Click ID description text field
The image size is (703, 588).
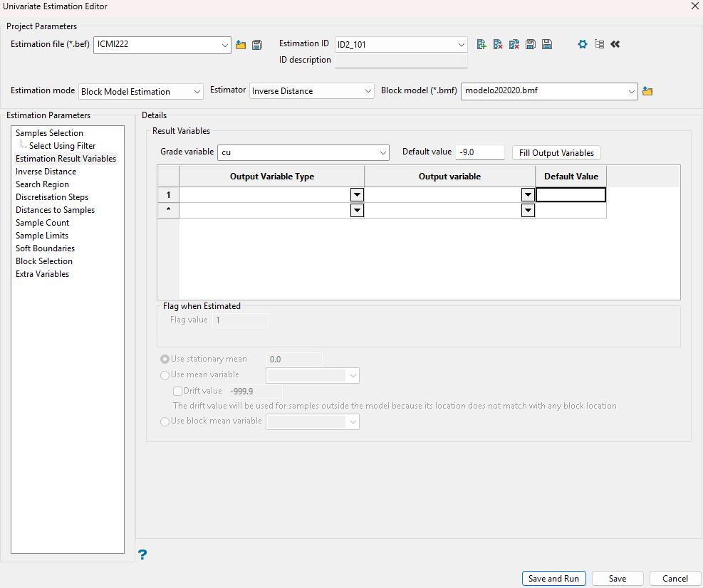click(x=401, y=61)
